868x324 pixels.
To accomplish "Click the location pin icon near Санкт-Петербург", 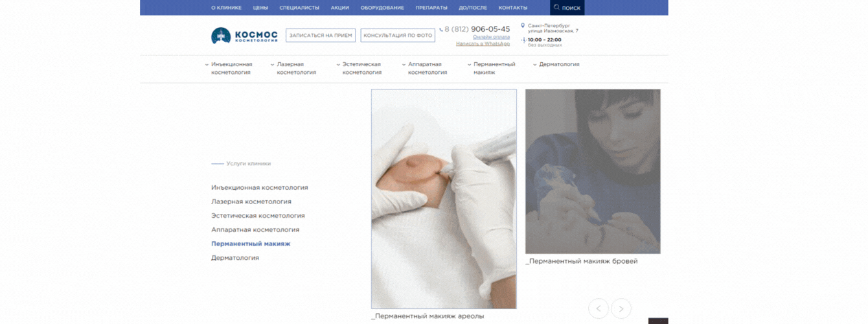I will click(x=523, y=26).
